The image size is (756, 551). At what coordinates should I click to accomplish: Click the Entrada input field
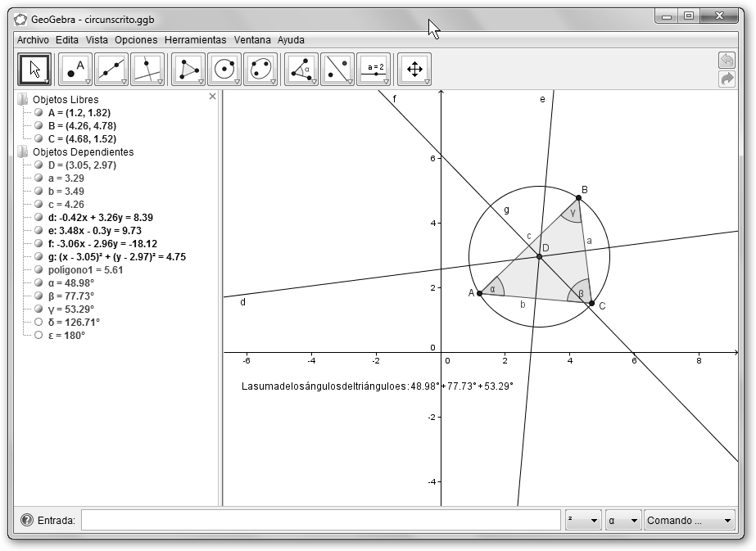point(320,520)
